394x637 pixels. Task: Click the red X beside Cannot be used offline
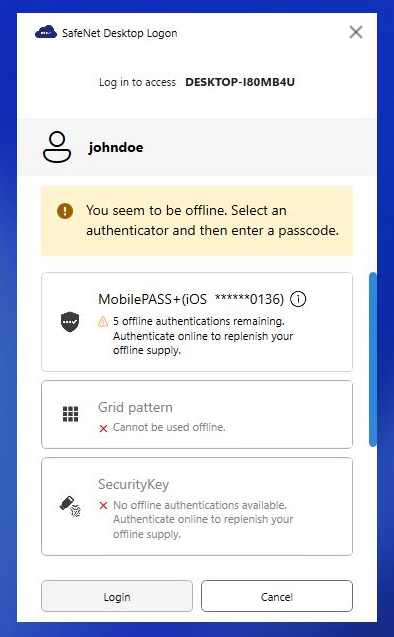103,428
